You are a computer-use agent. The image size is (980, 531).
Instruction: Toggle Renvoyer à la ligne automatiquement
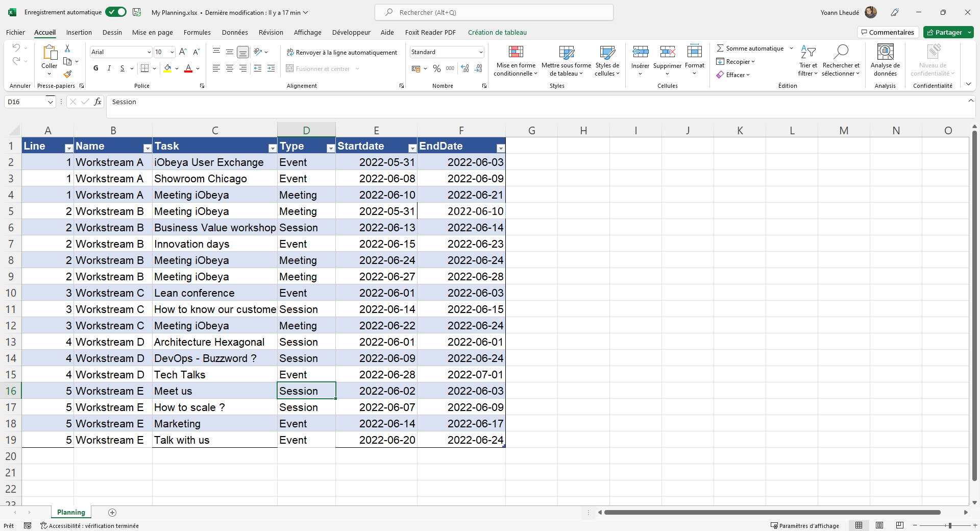[x=342, y=52]
